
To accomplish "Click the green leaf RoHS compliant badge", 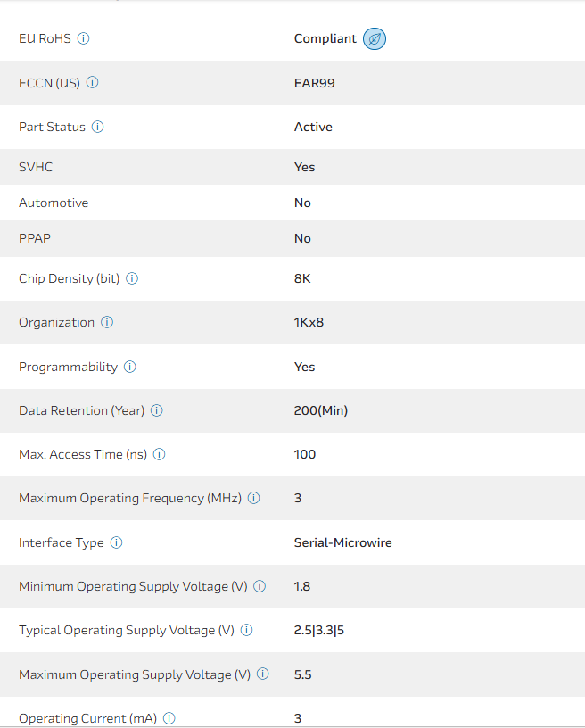I will point(375,39).
